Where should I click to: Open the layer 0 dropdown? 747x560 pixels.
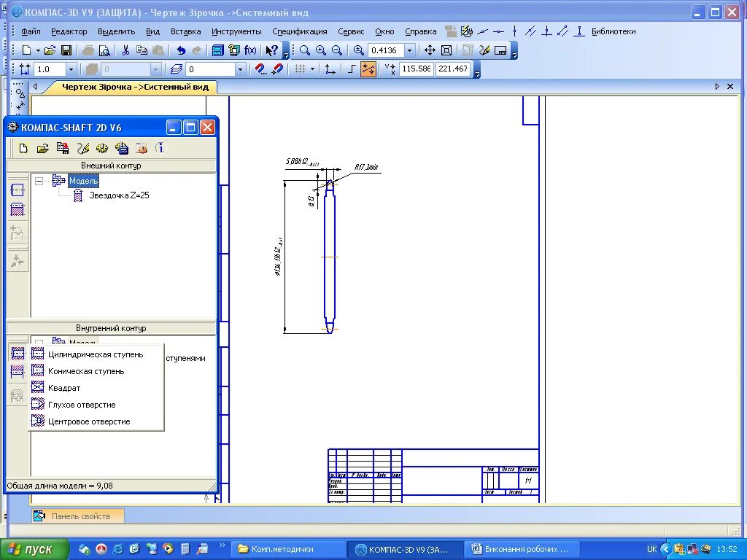point(240,69)
